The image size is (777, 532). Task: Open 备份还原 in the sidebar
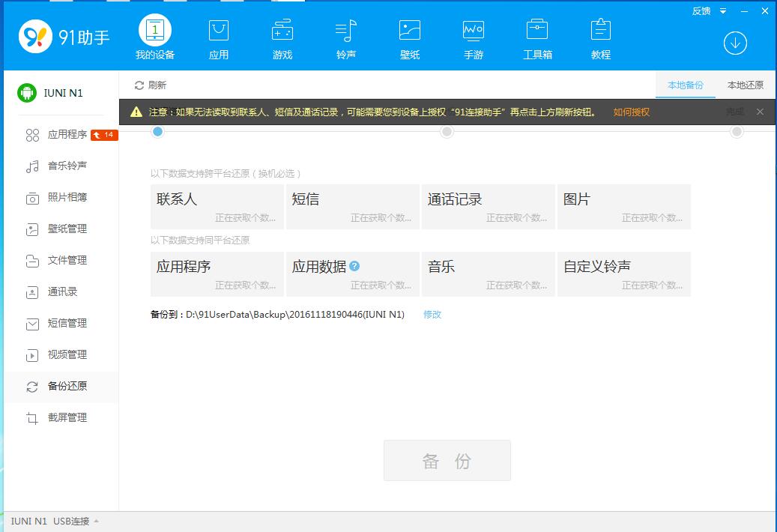tap(67, 387)
